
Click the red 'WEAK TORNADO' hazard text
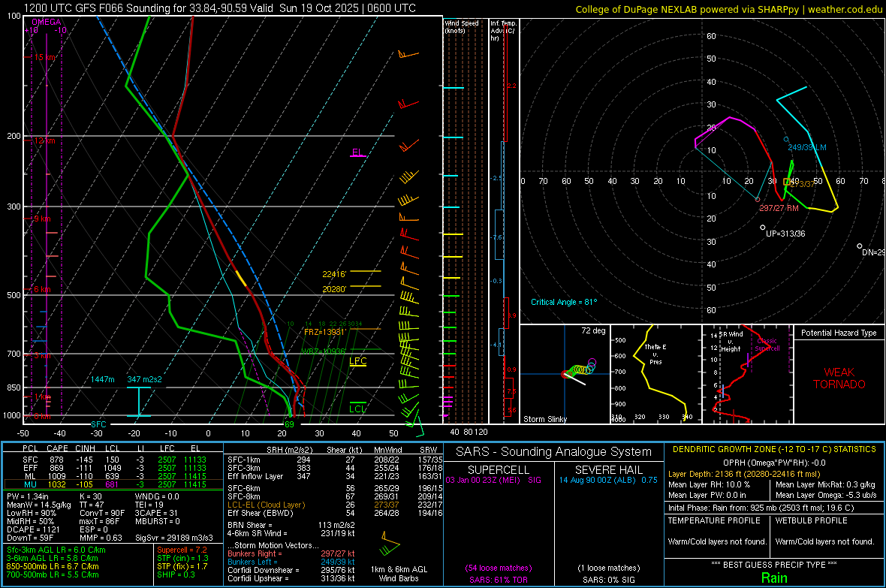[x=839, y=378]
